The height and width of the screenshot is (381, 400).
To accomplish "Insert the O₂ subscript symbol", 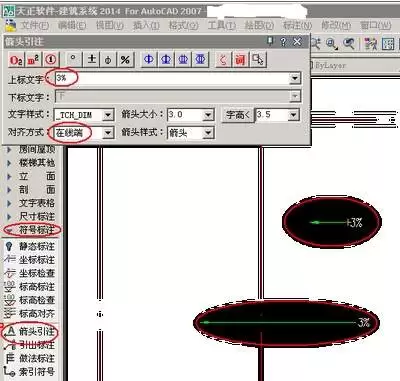I will (16, 60).
